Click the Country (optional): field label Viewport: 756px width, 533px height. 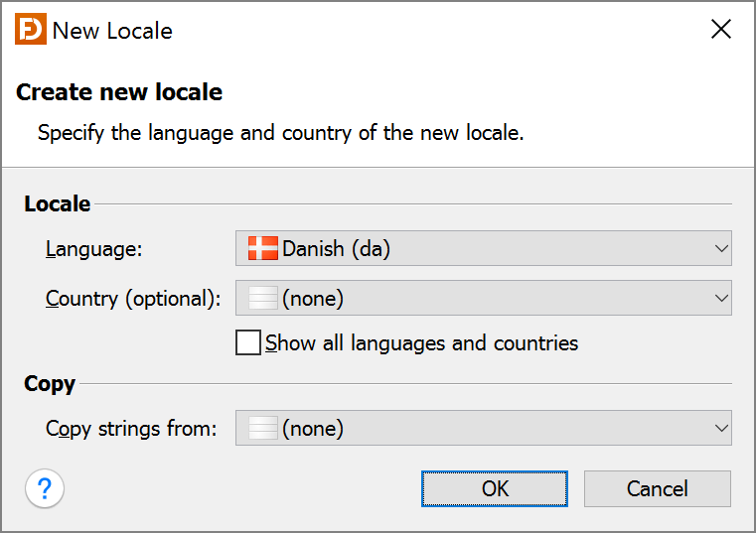point(133,299)
